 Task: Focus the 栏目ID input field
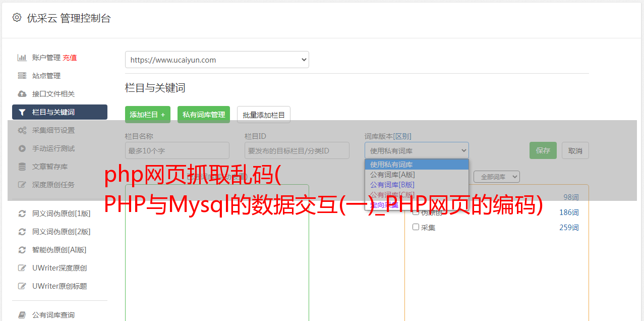tap(297, 150)
